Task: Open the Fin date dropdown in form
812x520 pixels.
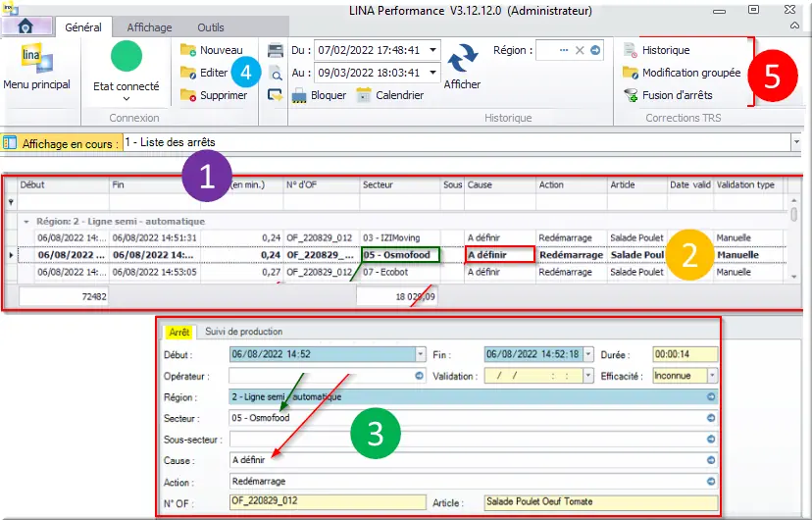Action: (588, 354)
